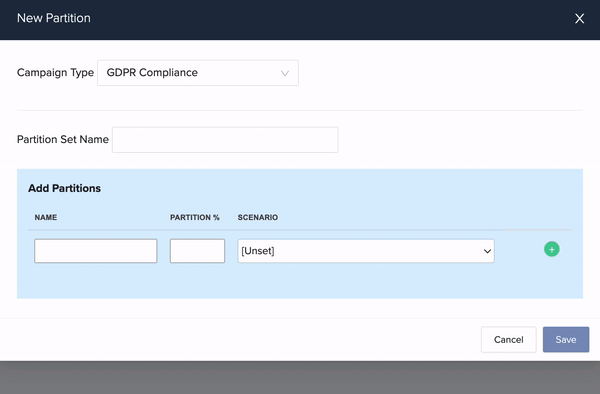Cancel the new partition
Viewport: 600px width, 394px height.
[509, 339]
